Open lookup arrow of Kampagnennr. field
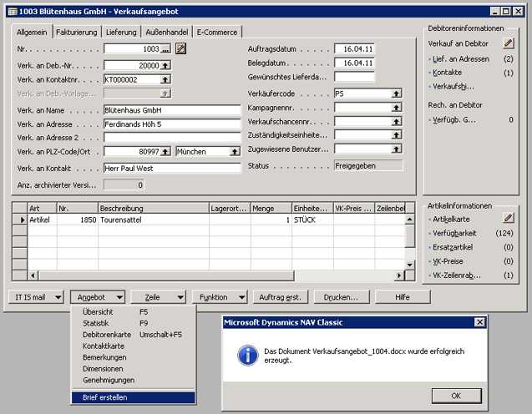 [396, 108]
